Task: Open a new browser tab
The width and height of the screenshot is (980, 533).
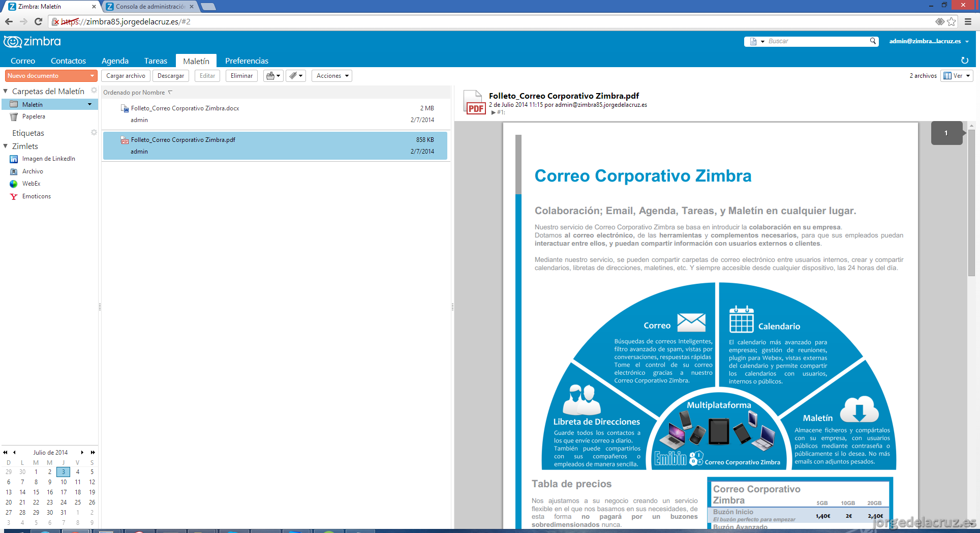Action: pos(208,7)
